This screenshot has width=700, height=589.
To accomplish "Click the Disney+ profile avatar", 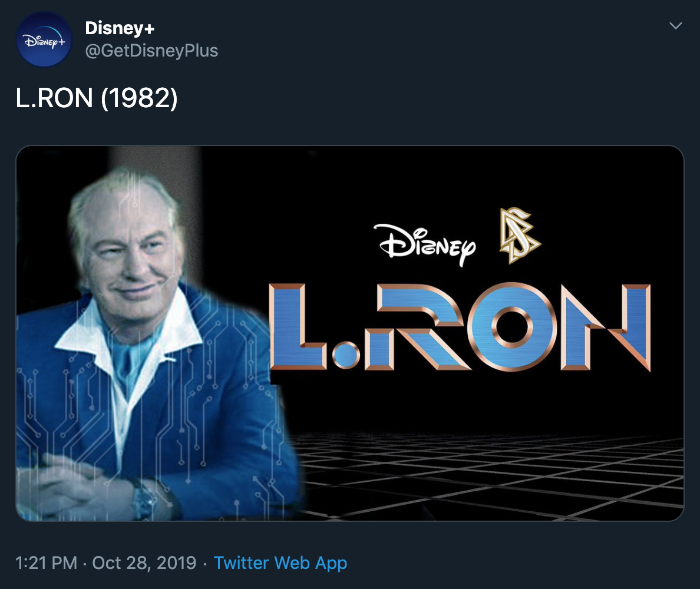I will click(44, 39).
